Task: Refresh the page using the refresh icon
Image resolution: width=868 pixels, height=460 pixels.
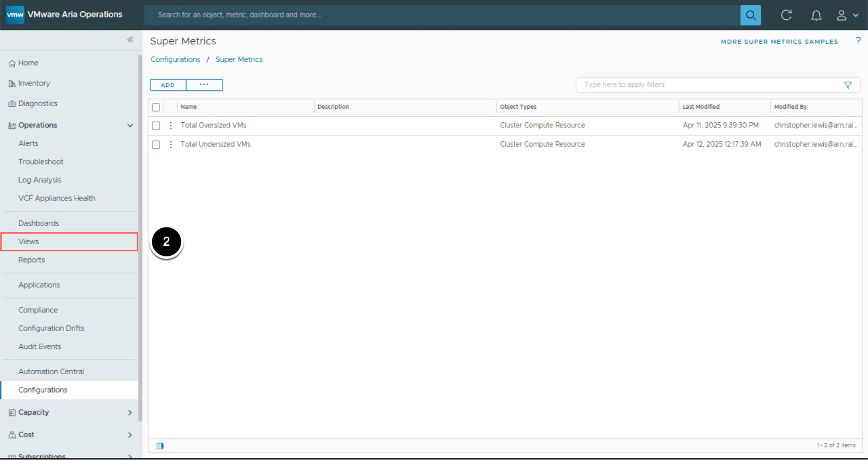Action: (786, 15)
